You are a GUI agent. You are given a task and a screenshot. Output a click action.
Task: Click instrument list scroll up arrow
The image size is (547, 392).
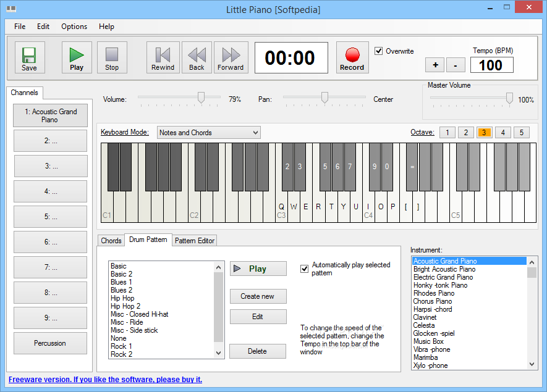pyautogui.click(x=532, y=262)
